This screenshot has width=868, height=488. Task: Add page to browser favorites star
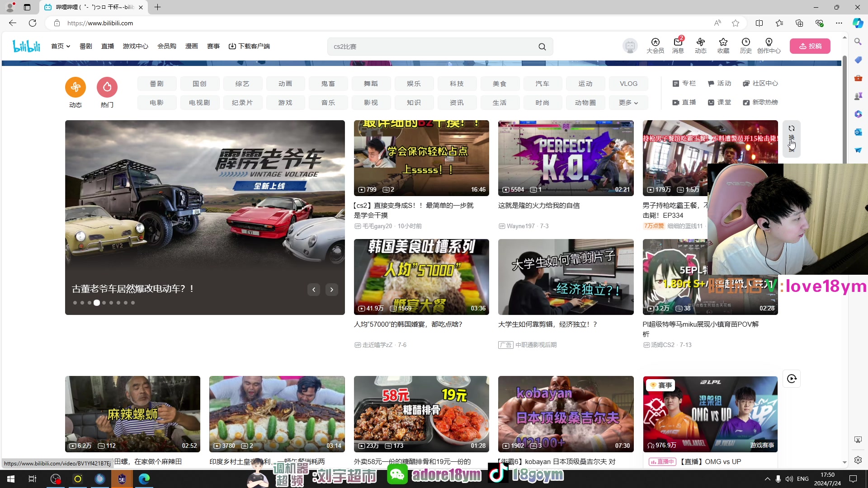[x=736, y=23]
